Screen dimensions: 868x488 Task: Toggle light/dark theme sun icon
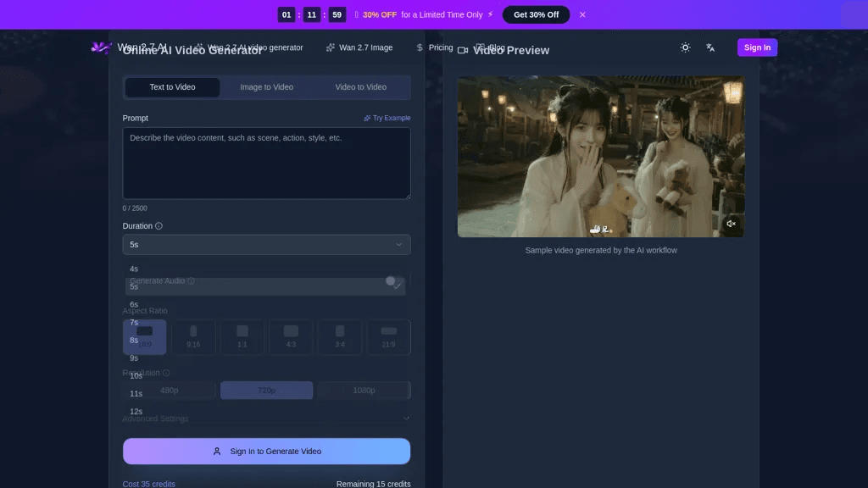pyautogui.click(x=685, y=47)
